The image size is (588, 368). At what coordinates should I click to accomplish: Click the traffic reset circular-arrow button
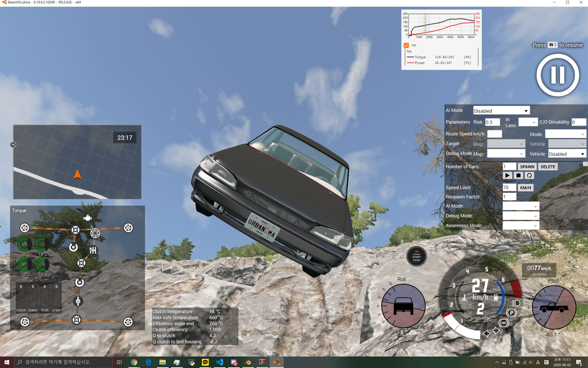529,175
